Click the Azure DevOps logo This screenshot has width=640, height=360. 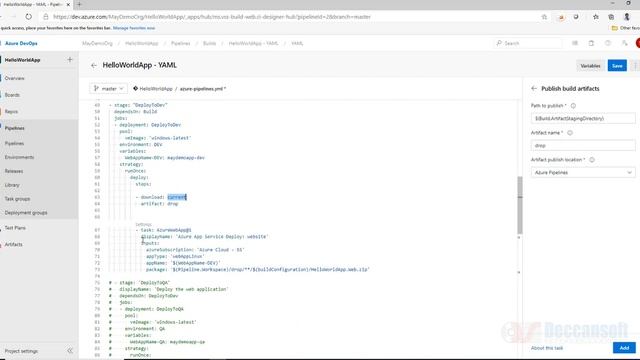pos(21,43)
